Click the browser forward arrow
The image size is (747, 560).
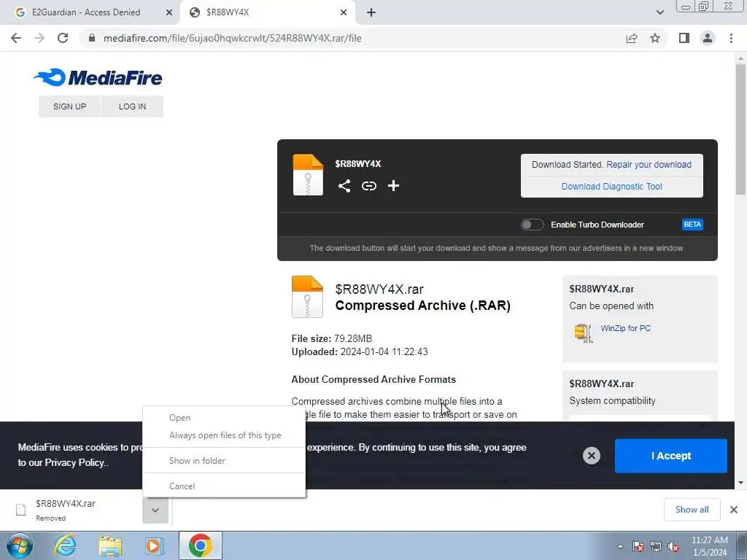[x=39, y=38]
